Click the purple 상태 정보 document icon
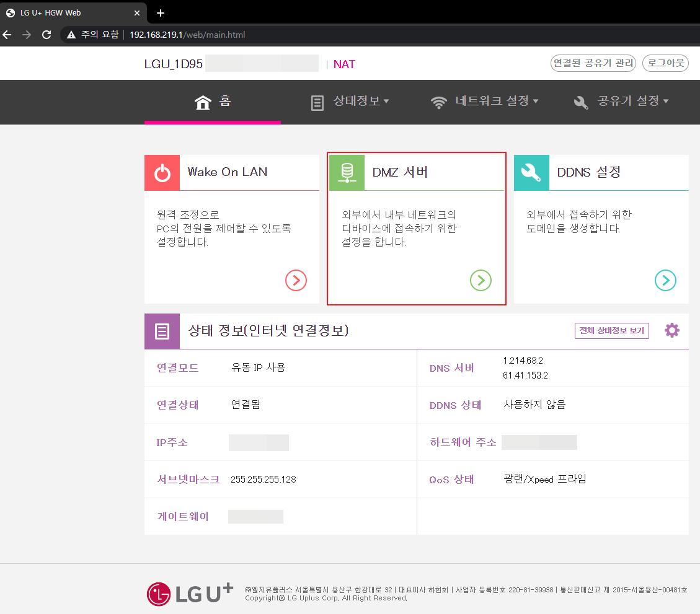Viewport: 700px width, 614px height. coord(162,331)
